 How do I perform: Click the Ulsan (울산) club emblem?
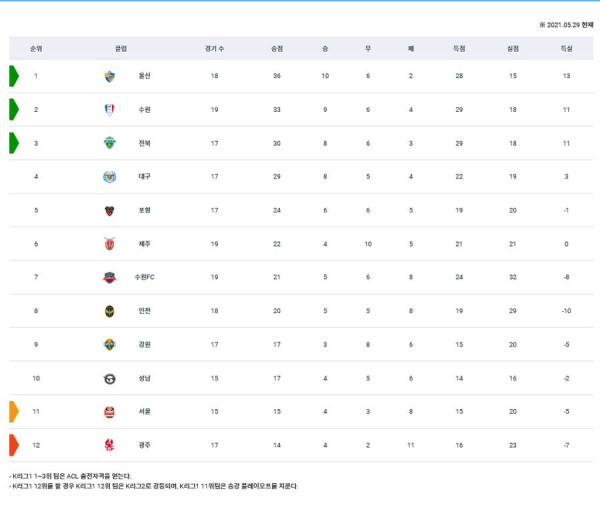click(x=109, y=76)
